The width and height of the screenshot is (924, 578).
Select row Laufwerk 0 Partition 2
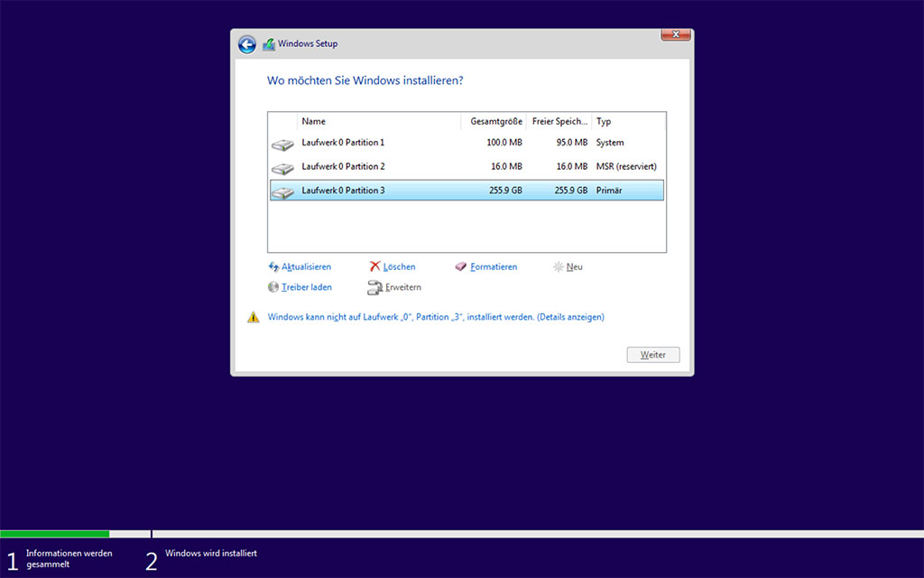[x=467, y=166]
